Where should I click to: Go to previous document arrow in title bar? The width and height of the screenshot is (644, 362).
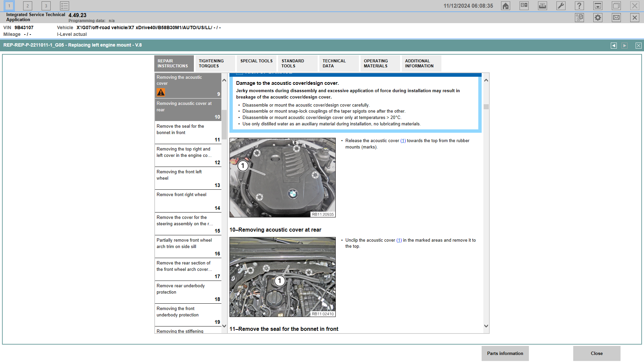[x=613, y=46]
